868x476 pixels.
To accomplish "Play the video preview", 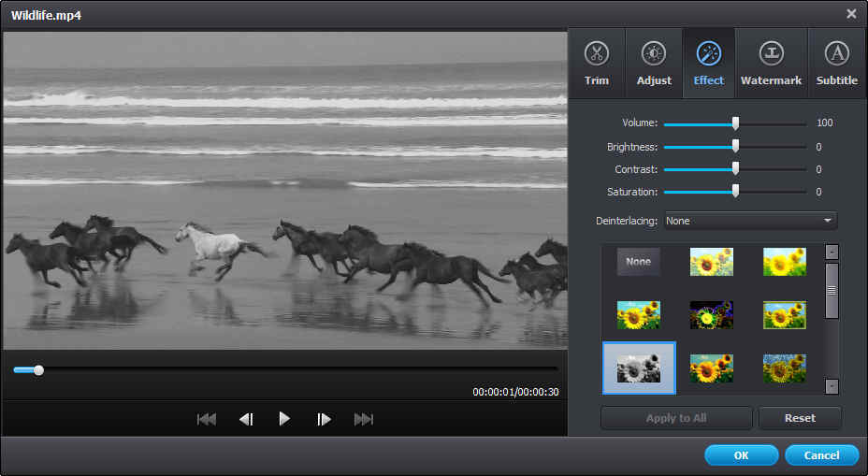I will (284, 419).
